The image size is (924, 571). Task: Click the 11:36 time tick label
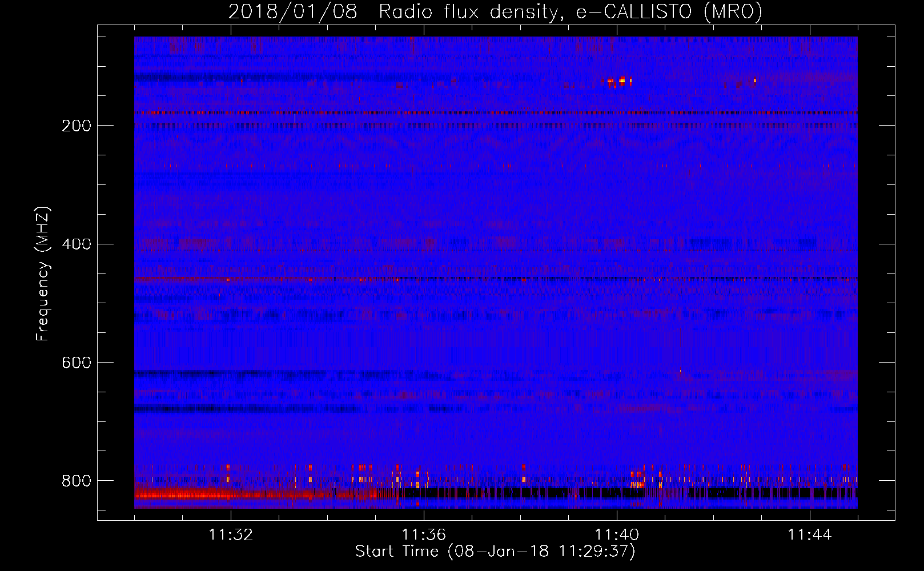(424, 535)
